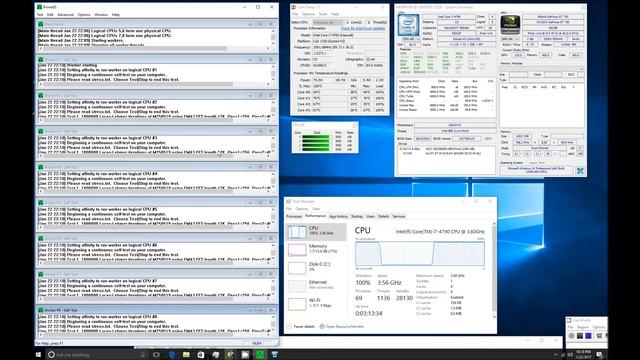Screen dimensions: 640x360
Task: Switch to Details tab in Task Manager
Action: click(384, 216)
